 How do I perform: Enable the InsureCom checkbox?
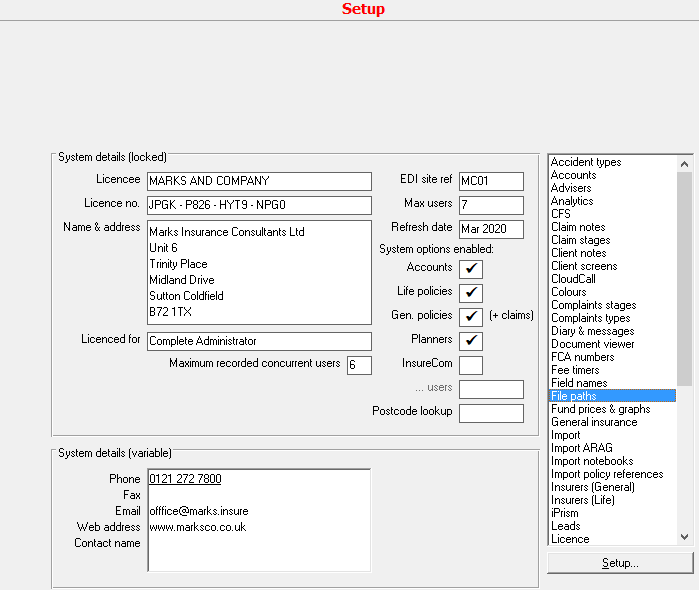(471, 365)
